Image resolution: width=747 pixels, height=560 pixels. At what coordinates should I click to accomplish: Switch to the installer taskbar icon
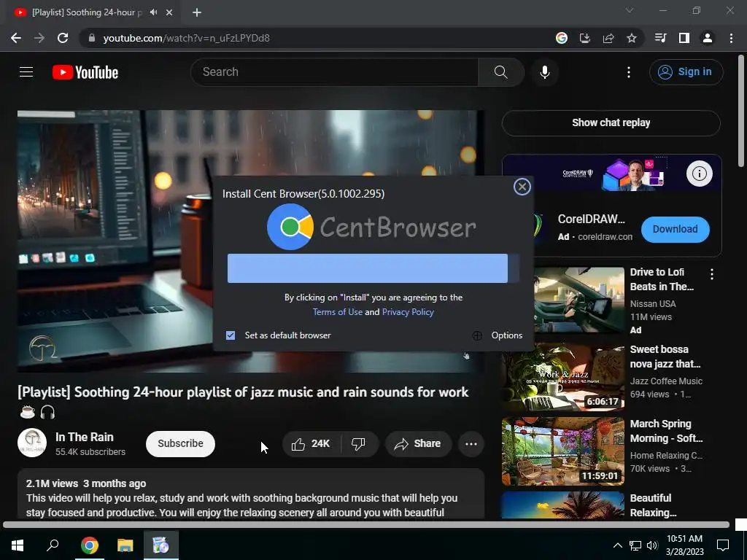tap(161, 545)
